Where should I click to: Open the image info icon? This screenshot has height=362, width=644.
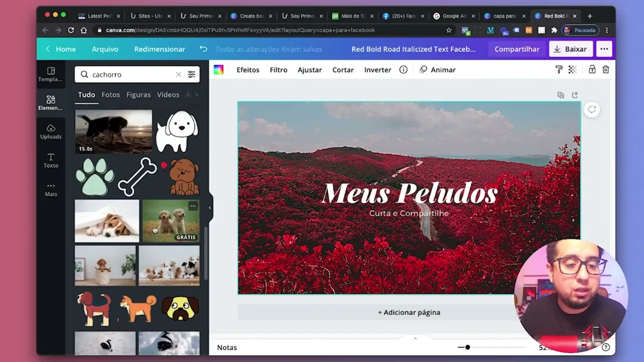click(403, 70)
